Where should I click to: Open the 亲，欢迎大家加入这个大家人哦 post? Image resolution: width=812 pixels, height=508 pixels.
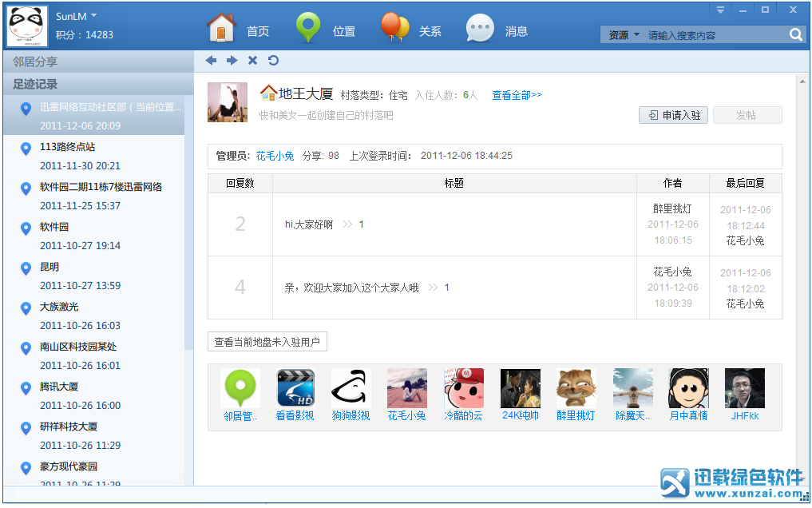click(351, 288)
